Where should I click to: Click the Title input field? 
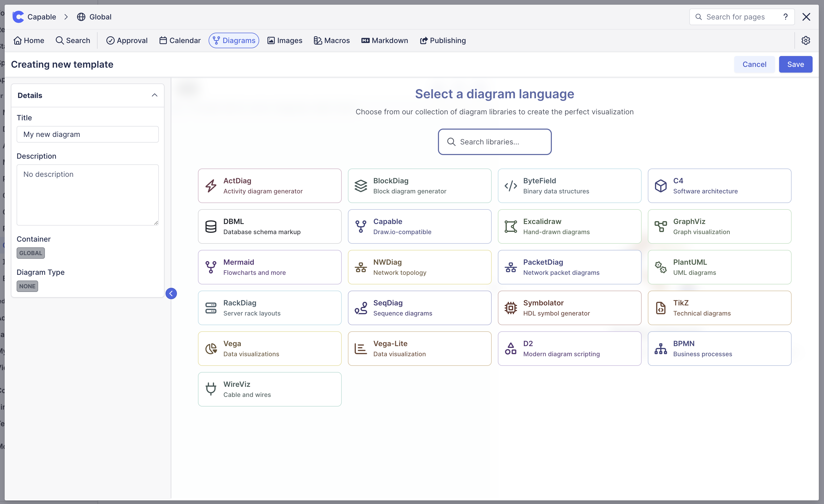88,134
